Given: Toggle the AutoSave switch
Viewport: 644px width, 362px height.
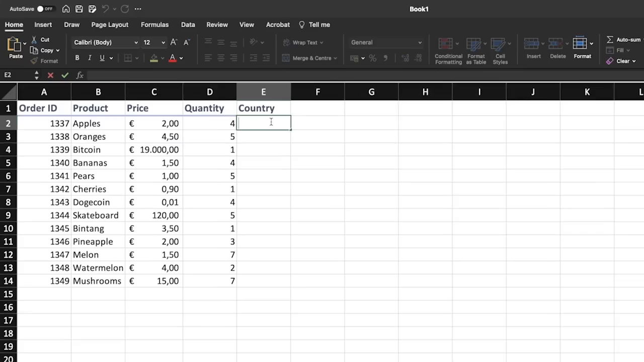Looking at the screenshot, I should [x=45, y=9].
